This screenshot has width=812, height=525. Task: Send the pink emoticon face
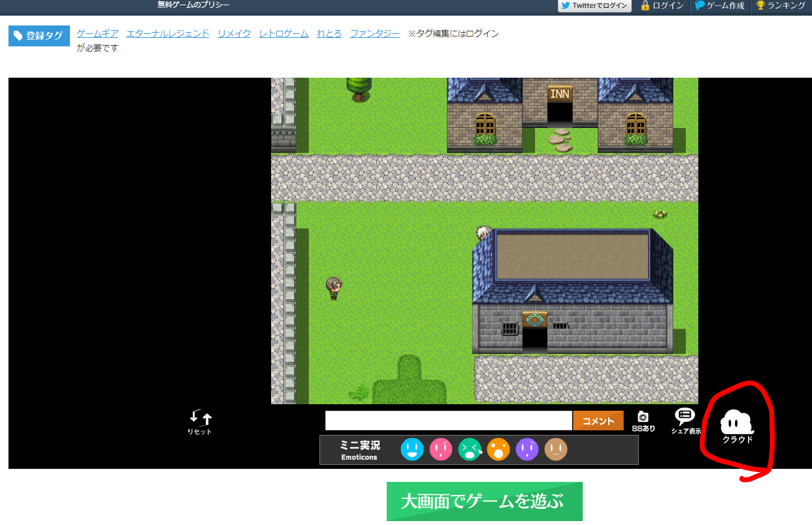click(x=441, y=449)
